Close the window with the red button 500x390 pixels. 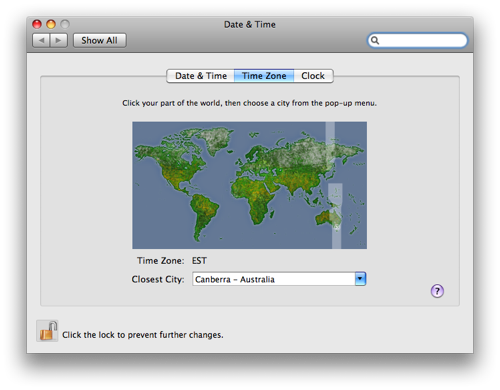pos(37,24)
